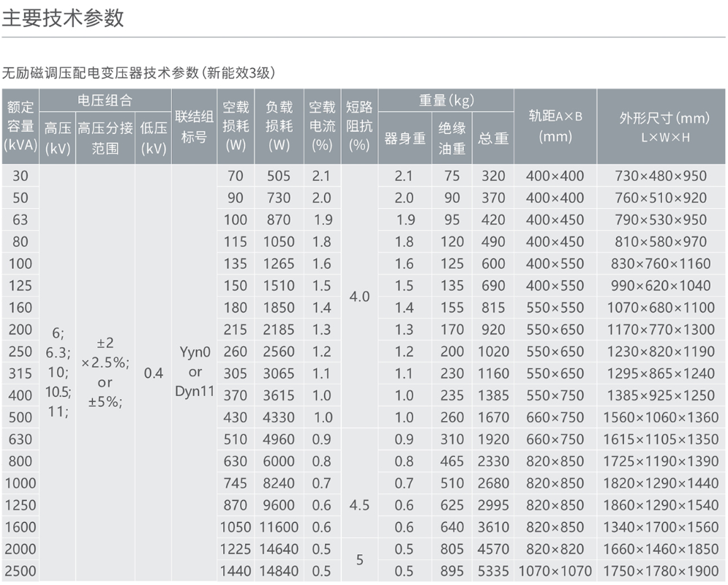Click the dimensions cell 830×760×1160
Screen dimensions: 728x585
pyautogui.click(x=661, y=264)
